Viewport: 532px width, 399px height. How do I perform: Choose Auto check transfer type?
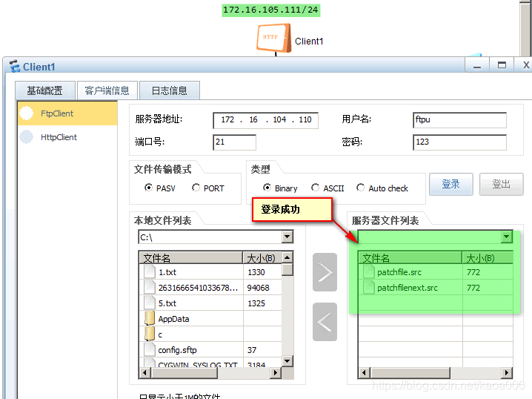coord(360,188)
